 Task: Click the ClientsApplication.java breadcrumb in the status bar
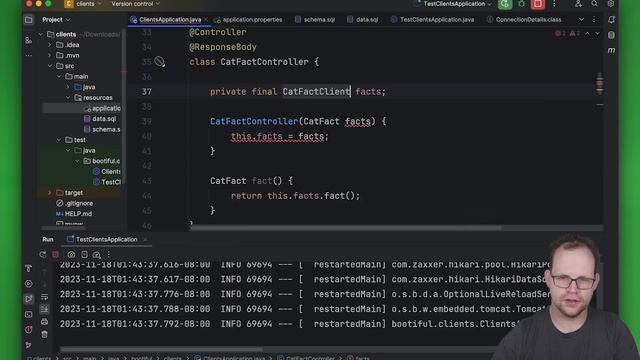point(230,358)
